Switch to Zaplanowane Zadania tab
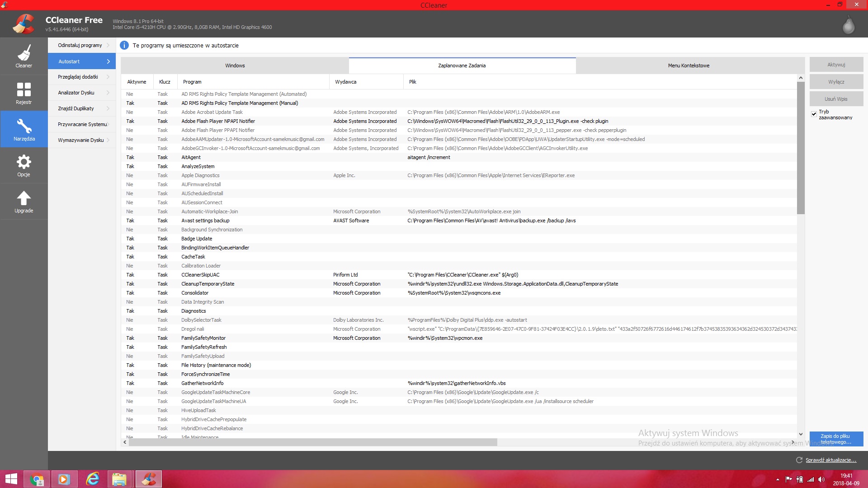The width and height of the screenshot is (868, 488). coord(462,66)
